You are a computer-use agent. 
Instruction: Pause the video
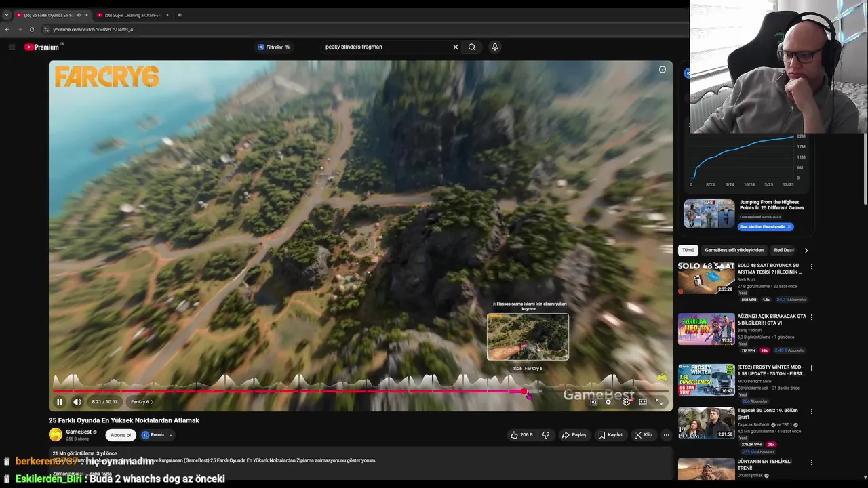(60, 402)
